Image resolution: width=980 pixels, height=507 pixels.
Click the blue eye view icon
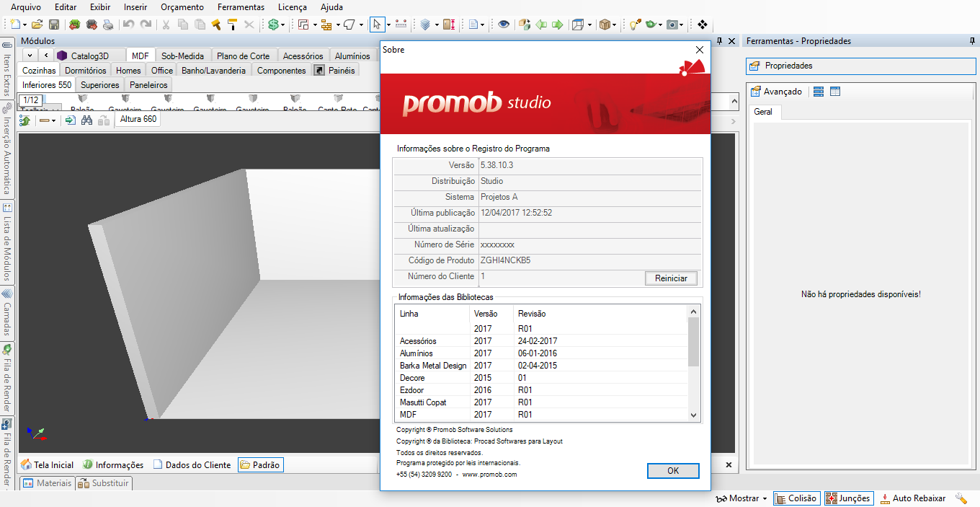pos(504,25)
